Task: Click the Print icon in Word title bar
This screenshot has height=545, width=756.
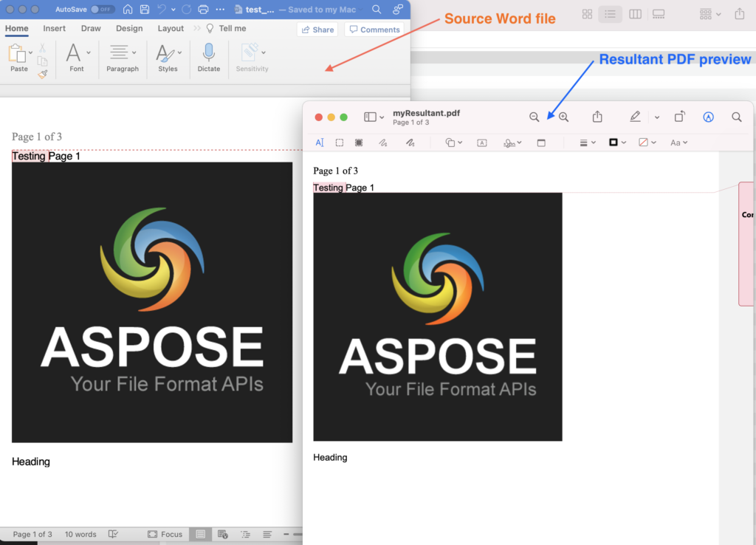Action: coord(204,9)
